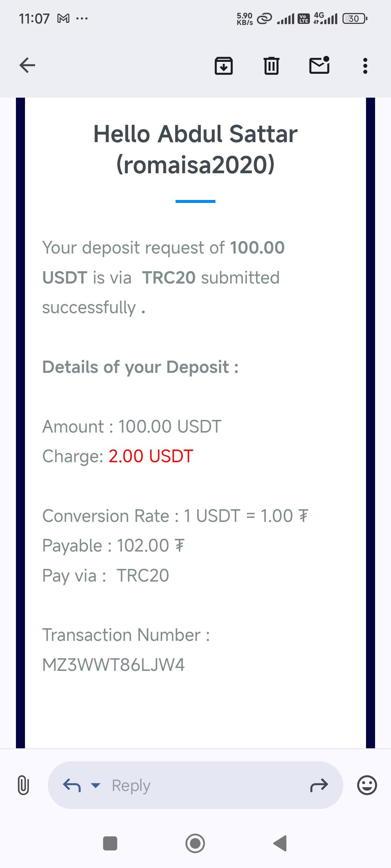Archive this email
The height and width of the screenshot is (868, 391).
[224, 66]
